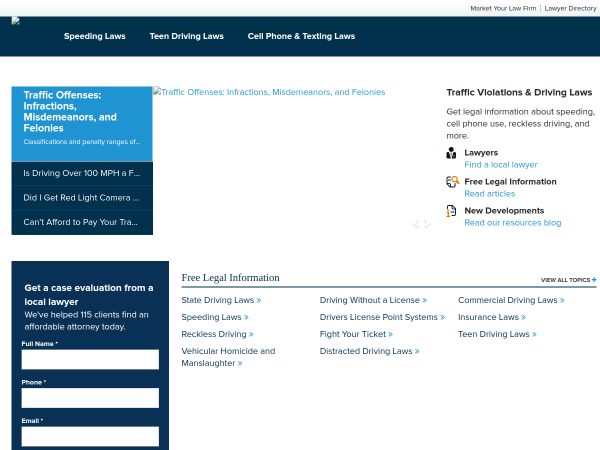
Task: Click the previous slide arrow
Action: (416, 224)
